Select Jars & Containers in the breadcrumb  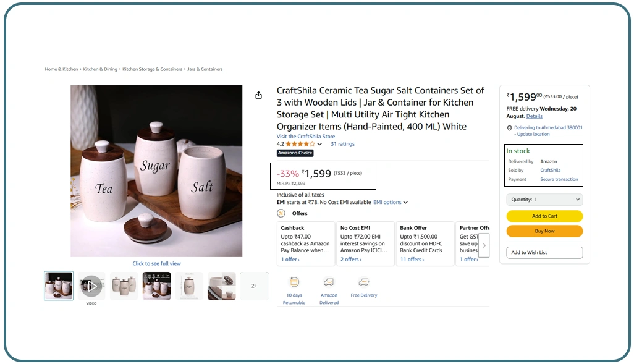[x=205, y=69]
